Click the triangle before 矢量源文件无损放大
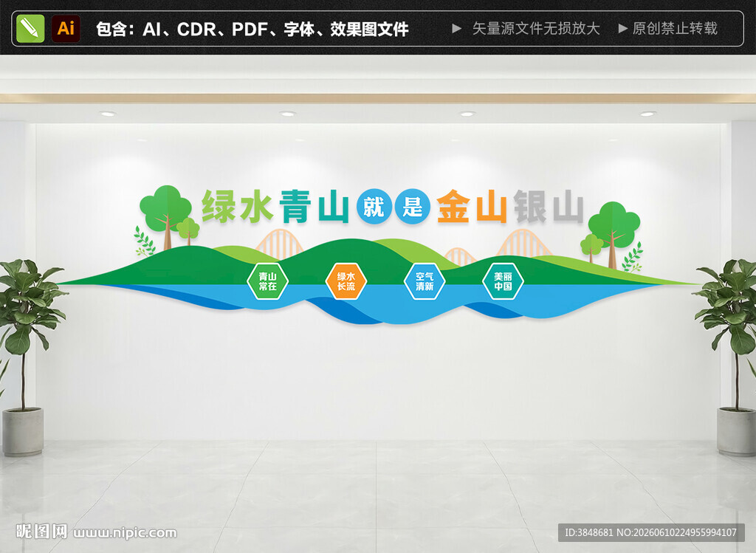Viewport: 756px width, 553px height. coord(456,29)
